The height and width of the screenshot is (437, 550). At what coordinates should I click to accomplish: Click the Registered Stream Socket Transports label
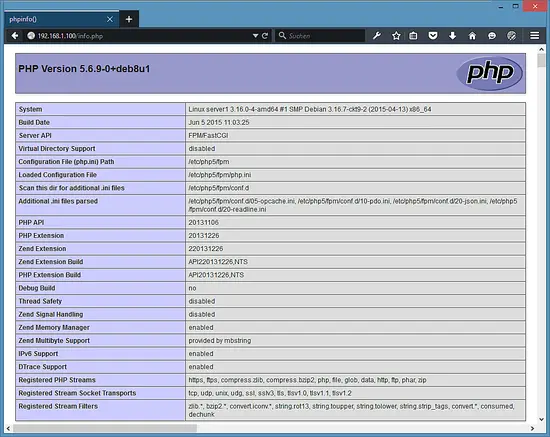(77, 393)
